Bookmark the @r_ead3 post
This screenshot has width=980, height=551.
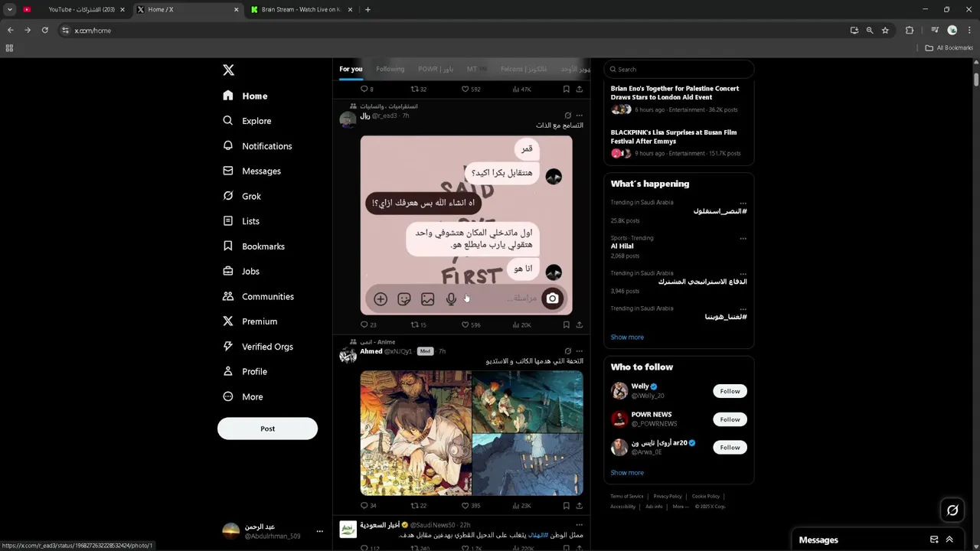click(x=566, y=324)
